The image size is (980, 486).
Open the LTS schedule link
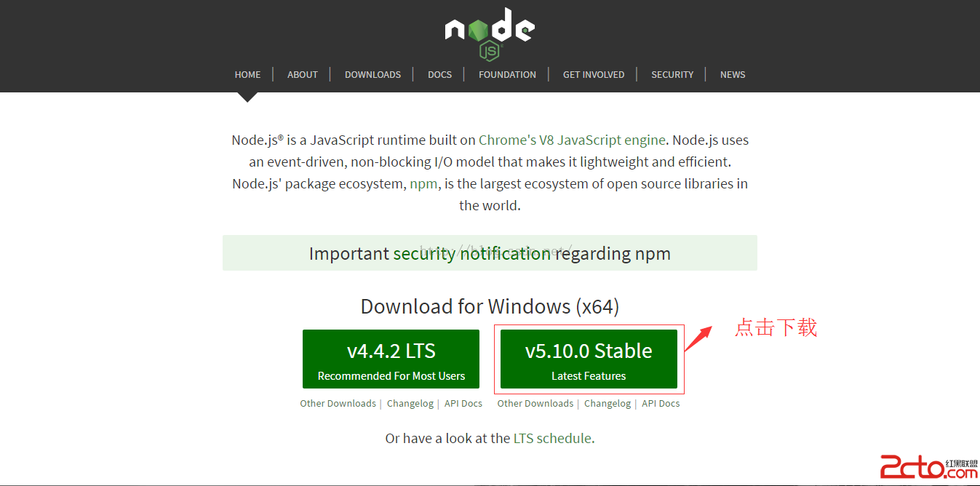552,438
